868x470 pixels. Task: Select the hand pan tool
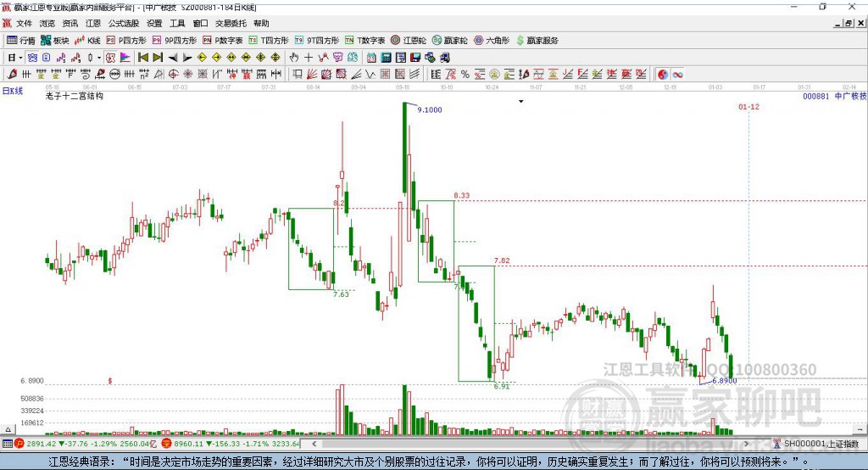tap(294, 58)
